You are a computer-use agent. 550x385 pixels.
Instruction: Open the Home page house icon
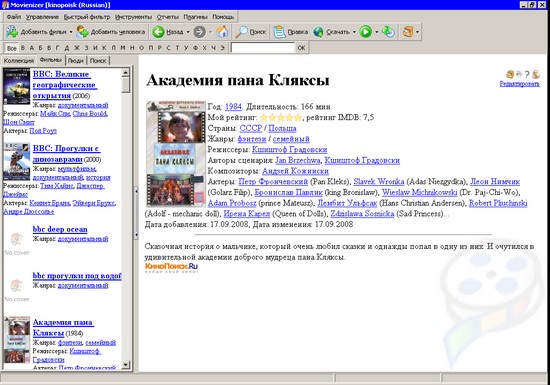click(222, 32)
